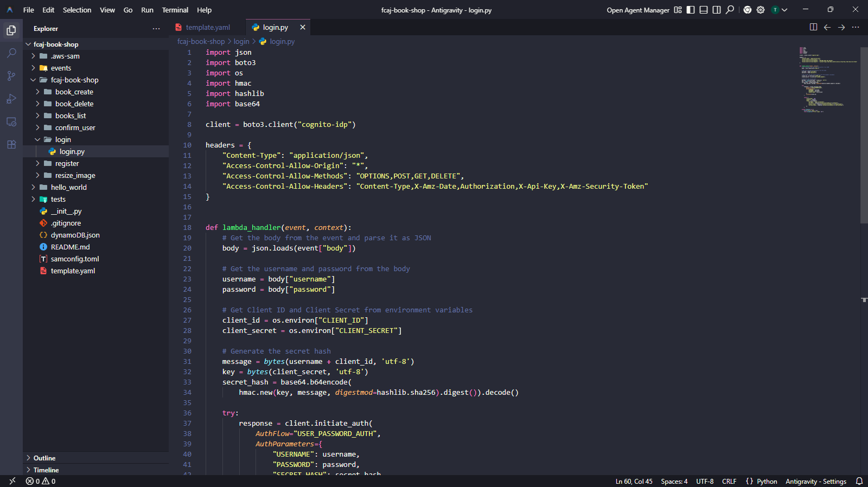Collapse the login folder
This screenshot has height=487, width=868.
[x=37, y=139]
